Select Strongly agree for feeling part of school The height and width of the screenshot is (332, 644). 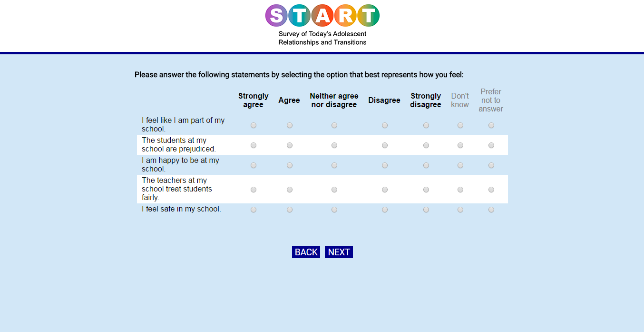coord(254,125)
